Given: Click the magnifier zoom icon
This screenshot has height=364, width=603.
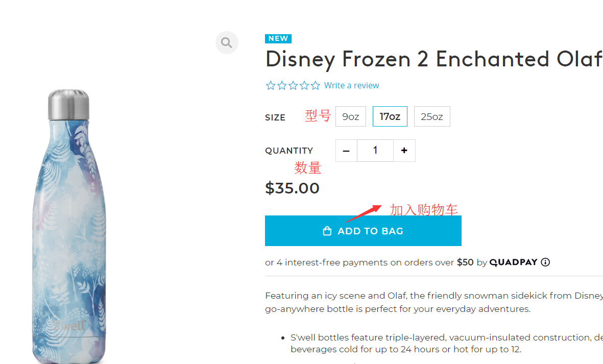Looking at the screenshot, I should (x=227, y=42).
